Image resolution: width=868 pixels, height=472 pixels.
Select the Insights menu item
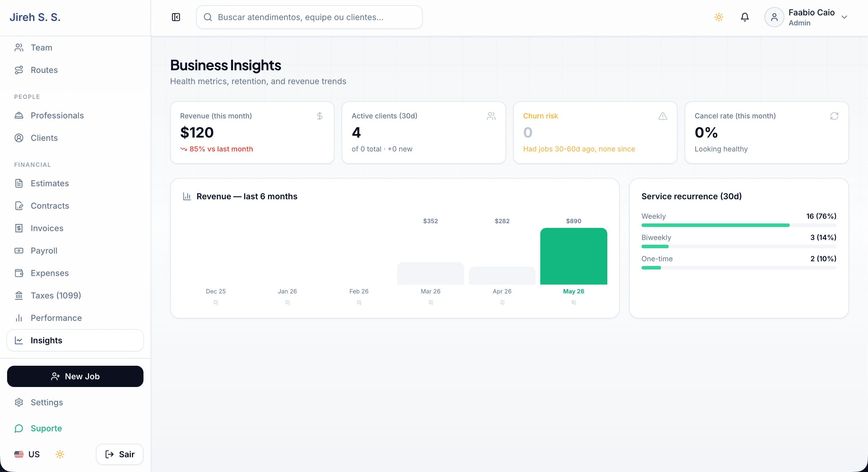(x=75, y=340)
